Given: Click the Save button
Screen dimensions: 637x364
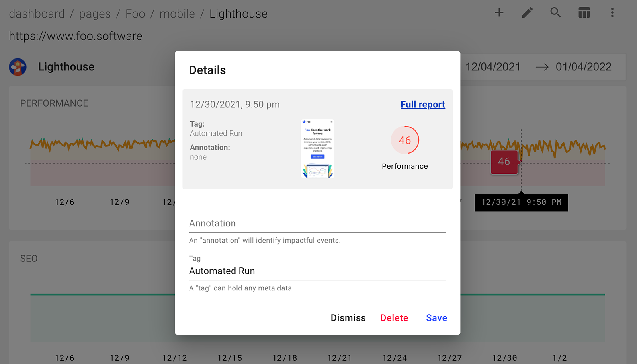Looking at the screenshot, I should click(x=436, y=318).
